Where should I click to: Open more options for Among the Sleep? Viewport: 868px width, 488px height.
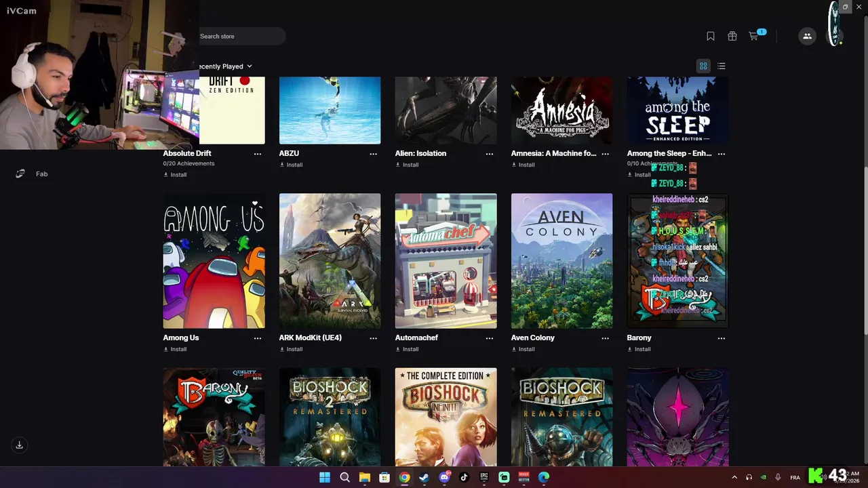tap(722, 154)
